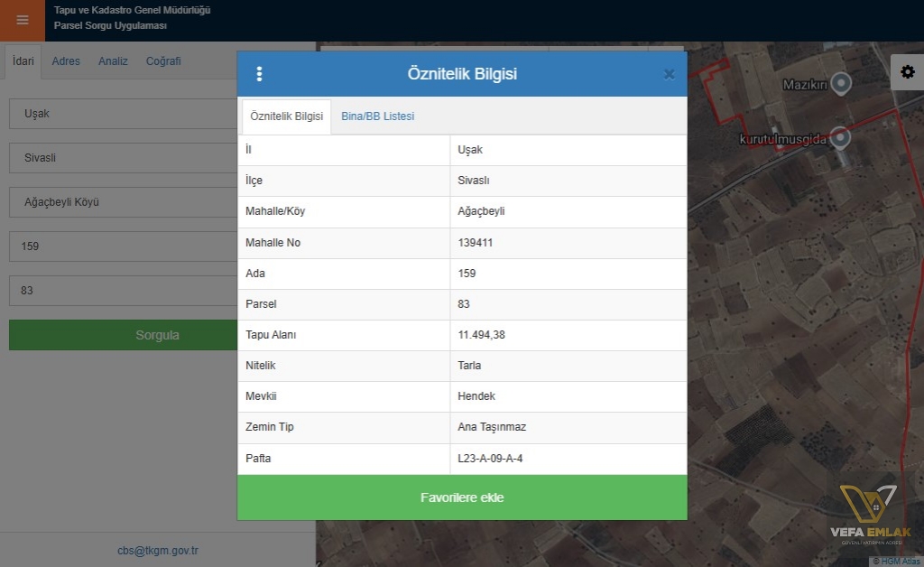Viewport: 924px width, 567px height.
Task: Expand the Uşak province dropdown
Action: point(123,114)
